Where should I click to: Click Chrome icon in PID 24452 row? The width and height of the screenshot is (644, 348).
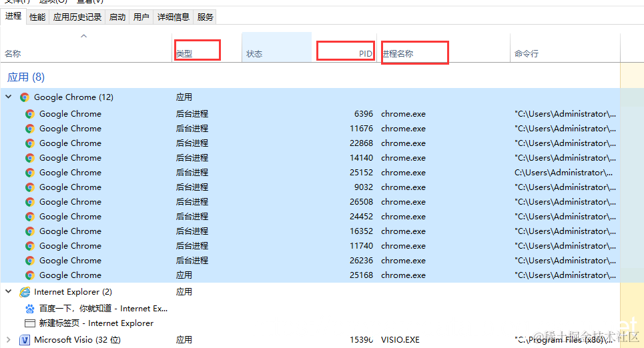[30, 217]
